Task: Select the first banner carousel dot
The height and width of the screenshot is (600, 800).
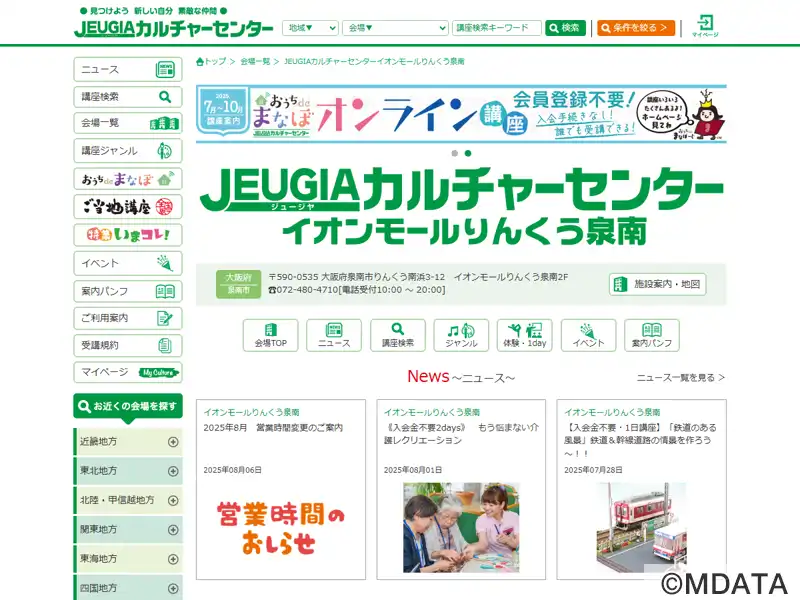Action: 455,153
